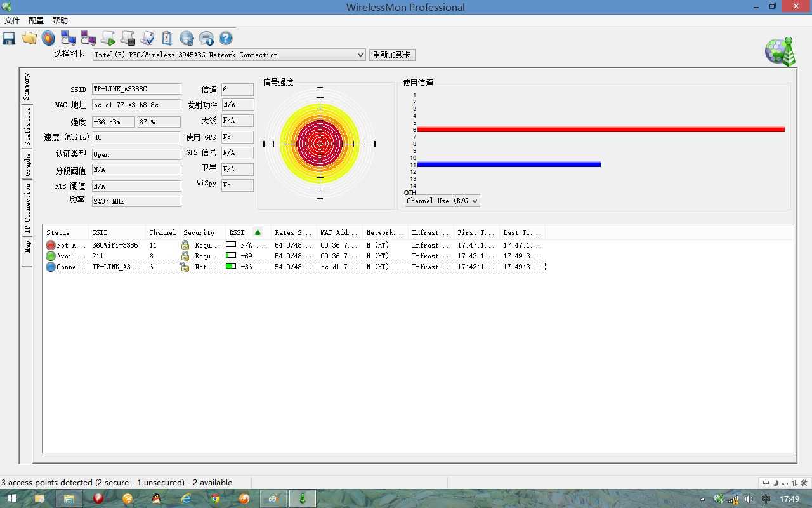This screenshot has height=508, width=812.
Task: Sort list by the Status column header
Action: [x=65, y=232]
